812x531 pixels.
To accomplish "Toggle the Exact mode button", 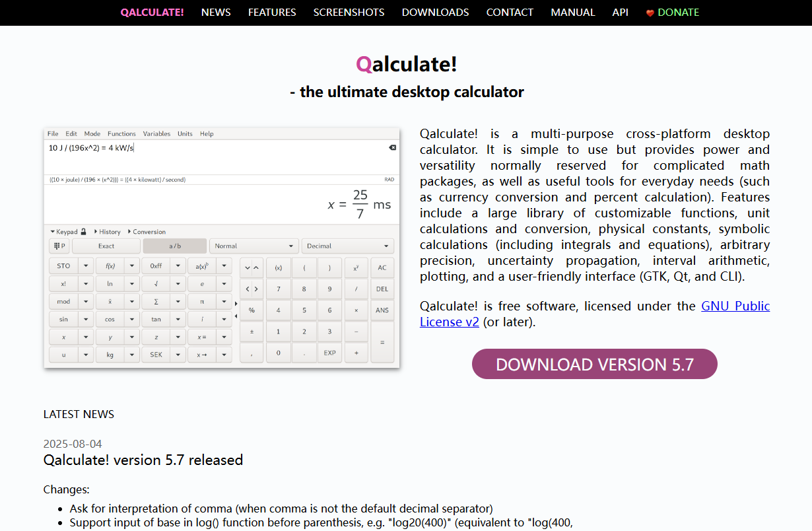I will click(106, 246).
